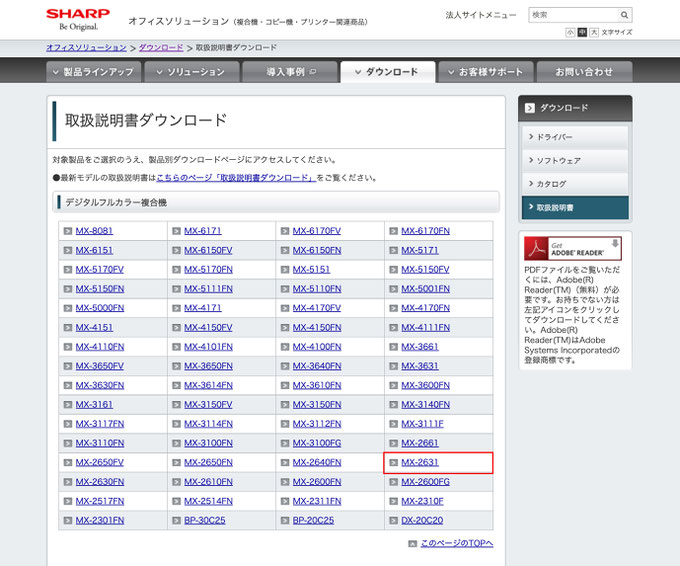Click arrow icon beside MX-8081
This screenshot has height=566, width=680.
click(x=68, y=231)
